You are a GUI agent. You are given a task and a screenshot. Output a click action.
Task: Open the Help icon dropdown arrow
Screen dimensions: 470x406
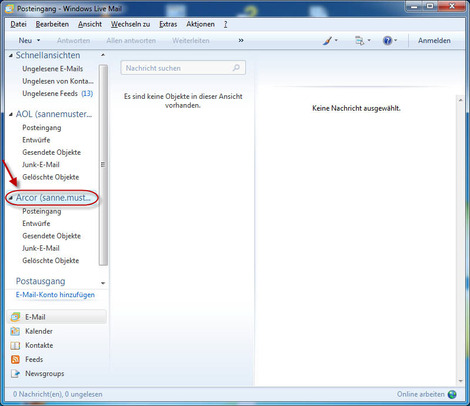pos(395,40)
